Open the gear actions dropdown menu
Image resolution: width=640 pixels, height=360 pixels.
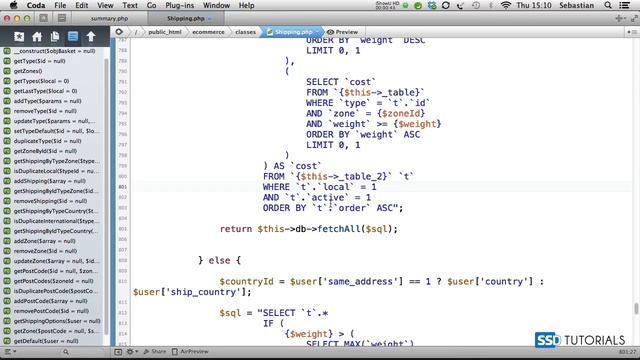tap(131, 352)
